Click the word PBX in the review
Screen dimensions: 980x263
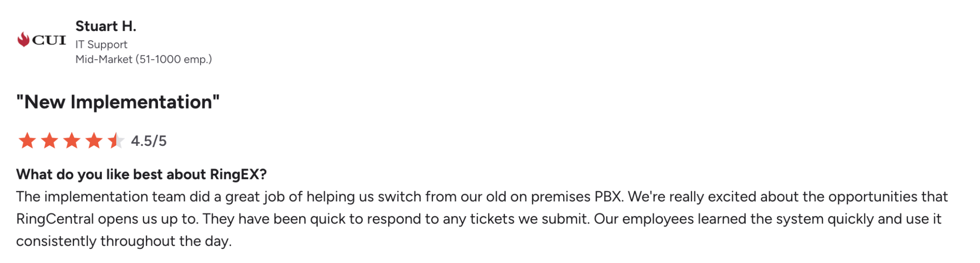[x=609, y=197]
